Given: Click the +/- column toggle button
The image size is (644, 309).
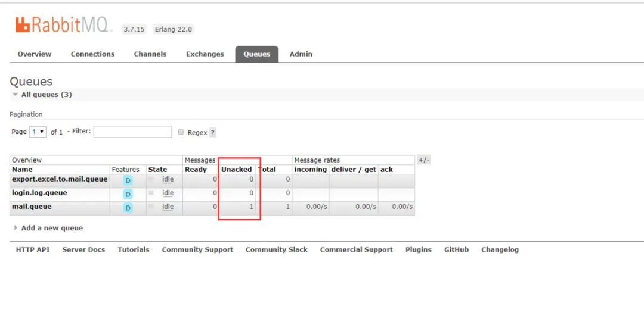Looking at the screenshot, I should [423, 160].
